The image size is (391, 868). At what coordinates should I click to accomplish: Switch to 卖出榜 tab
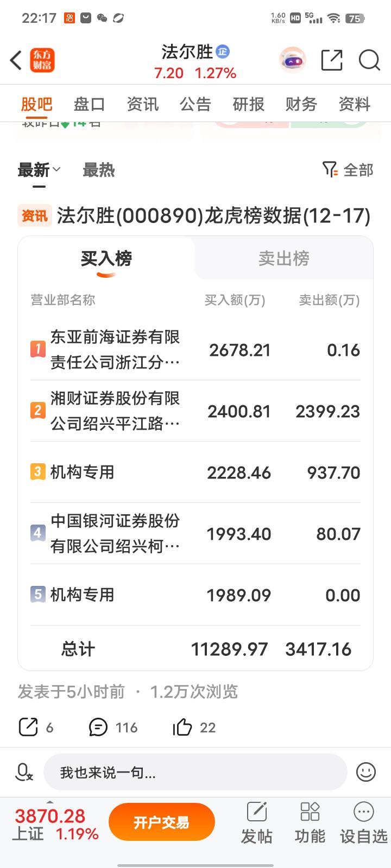(284, 258)
